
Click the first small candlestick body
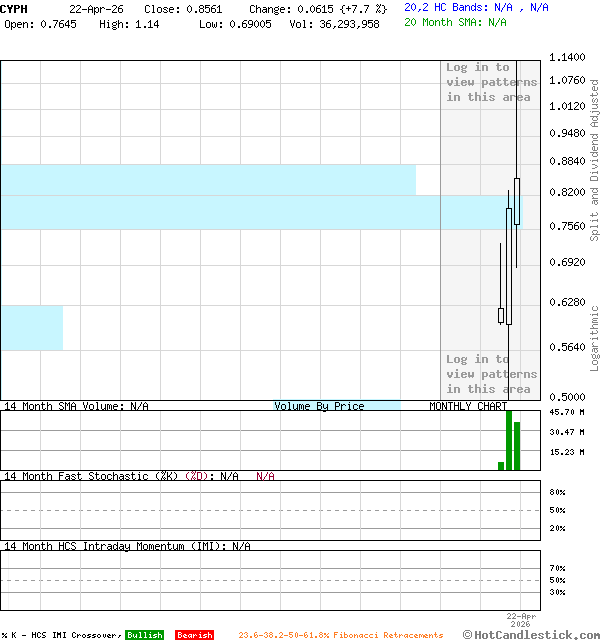[x=501, y=316]
